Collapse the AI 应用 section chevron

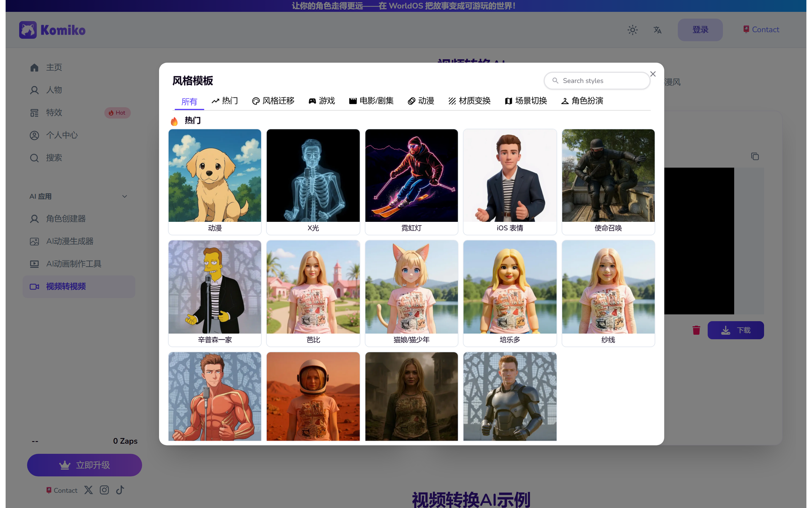pyautogui.click(x=124, y=196)
